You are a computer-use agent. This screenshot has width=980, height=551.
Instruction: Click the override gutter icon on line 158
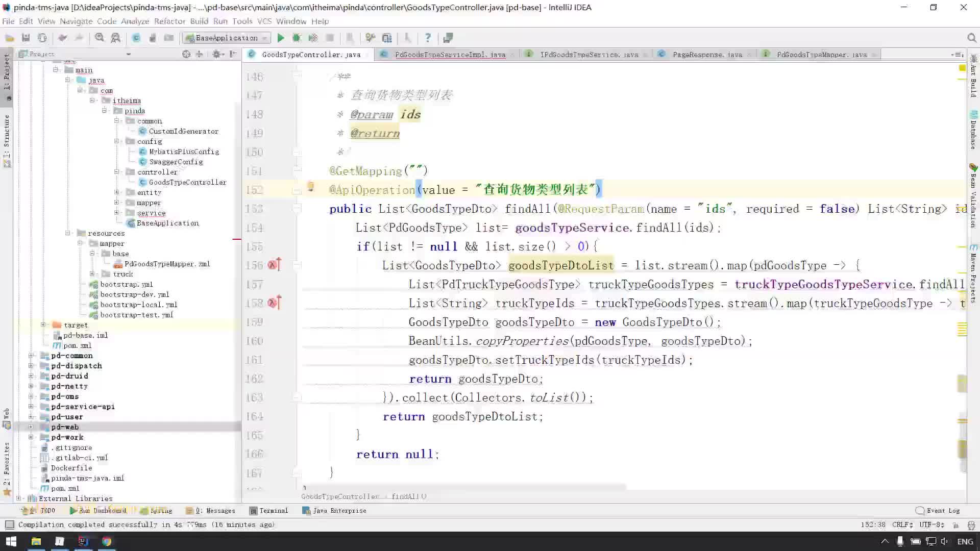point(274,303)
